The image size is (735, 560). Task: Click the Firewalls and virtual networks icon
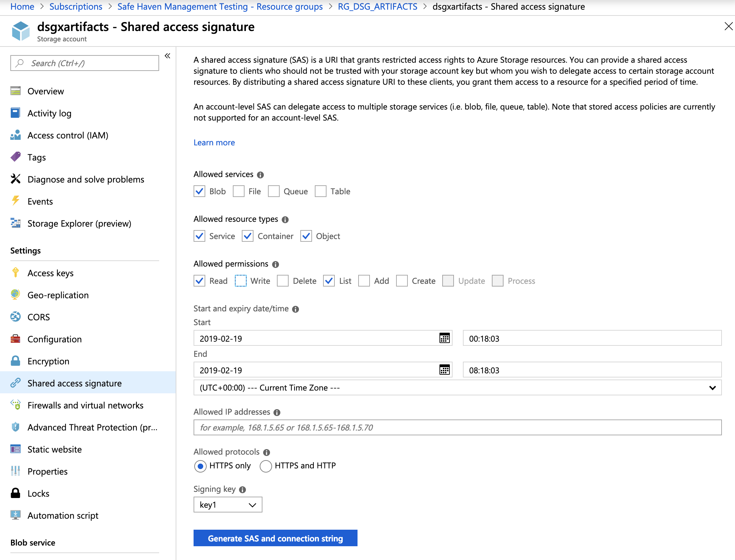pyautogui.click(x=15, y=405)
